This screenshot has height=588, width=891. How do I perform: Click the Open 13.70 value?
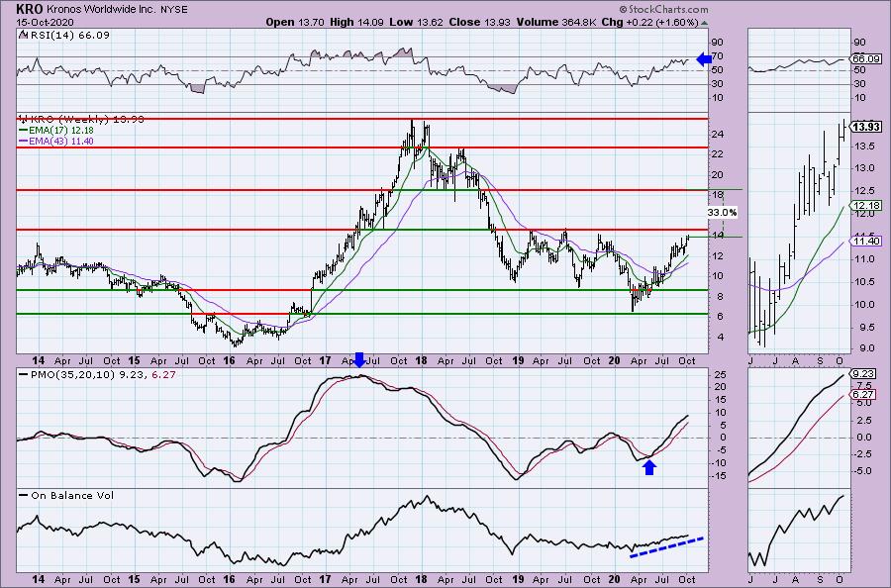point(295,22)
